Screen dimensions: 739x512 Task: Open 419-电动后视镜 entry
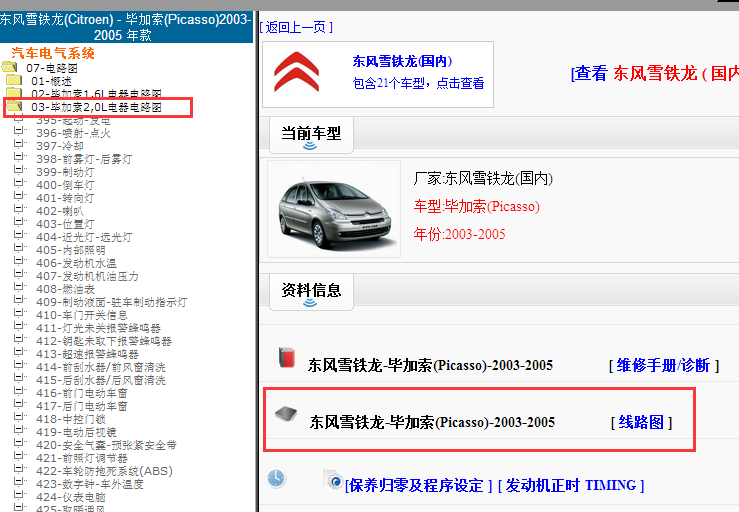click(x=76, y=432)
